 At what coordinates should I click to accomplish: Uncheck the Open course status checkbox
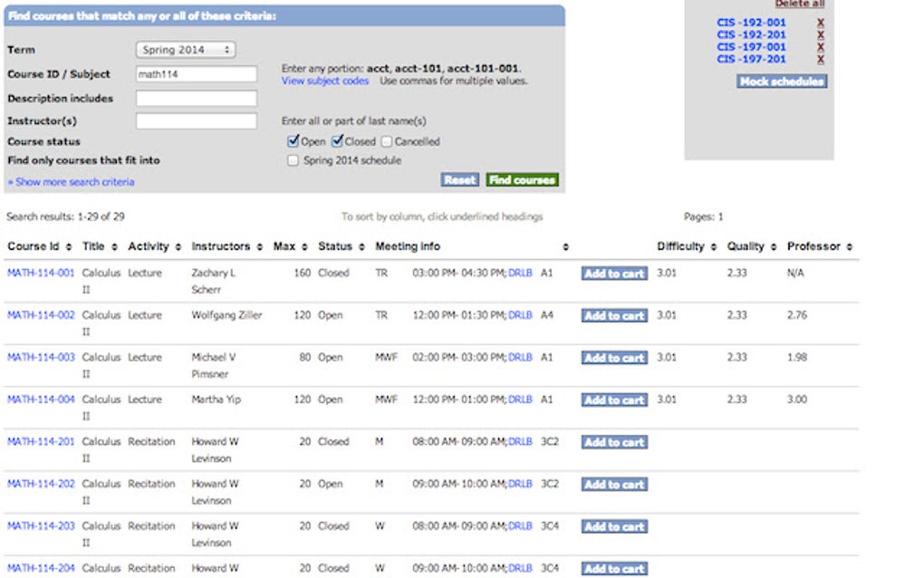pos(293,140)
